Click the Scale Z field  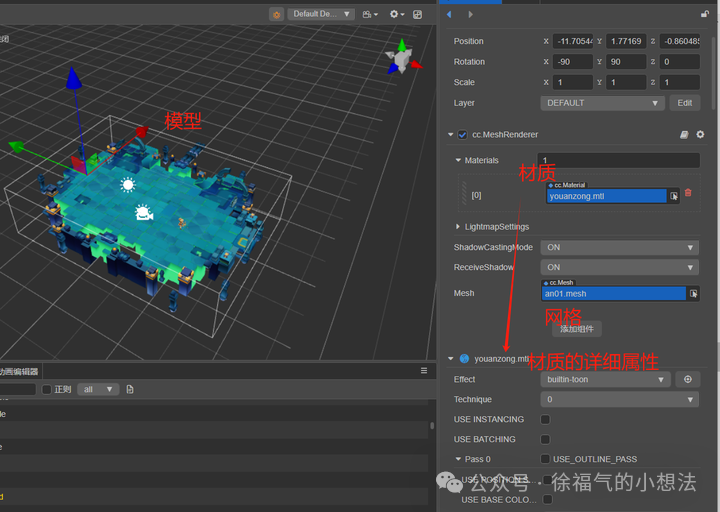tap(680, 82)
